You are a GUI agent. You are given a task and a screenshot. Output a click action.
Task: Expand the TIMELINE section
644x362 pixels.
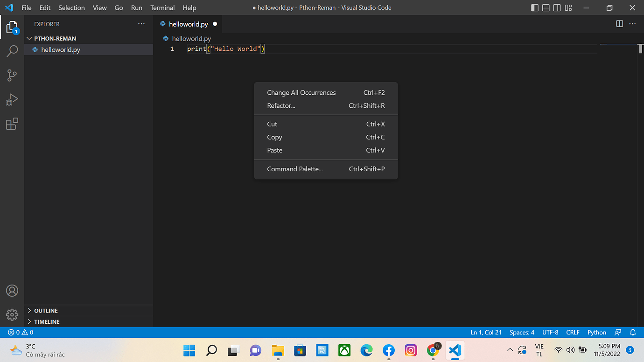[x=47, y=321]
